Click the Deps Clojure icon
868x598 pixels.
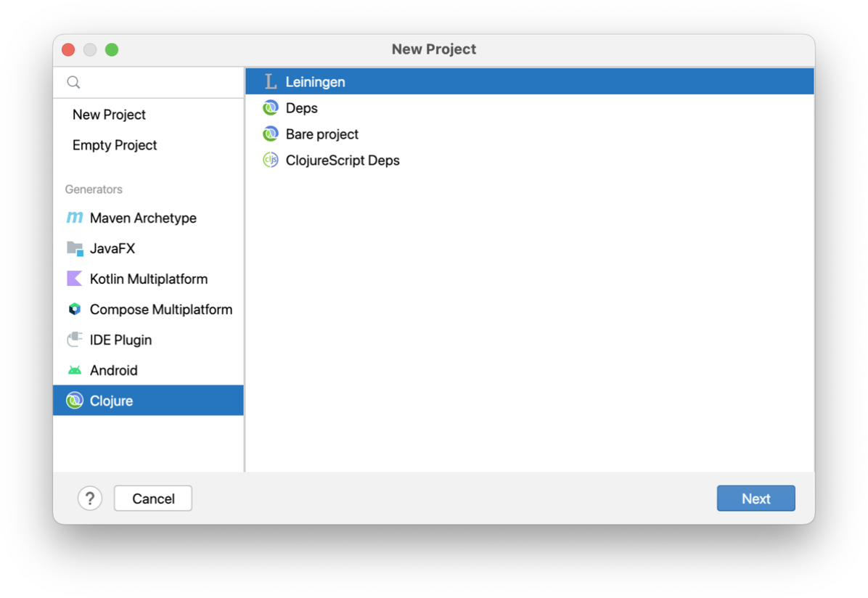(270, 107)
